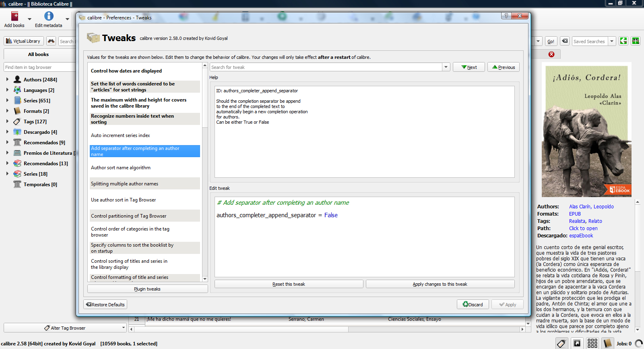Screen dimensions: 644x349
Task: Click the Recomendados [13] stacked books icon
Action: [x=17, y=163]
